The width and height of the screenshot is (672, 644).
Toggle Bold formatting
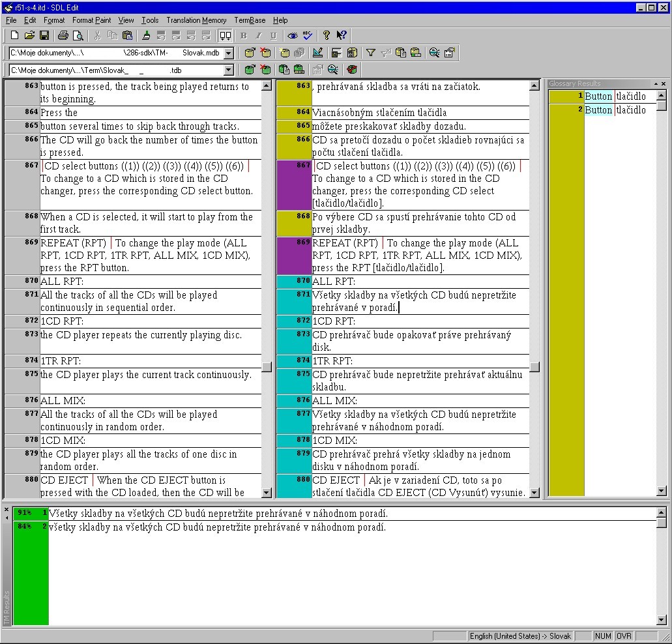(243, 36)
